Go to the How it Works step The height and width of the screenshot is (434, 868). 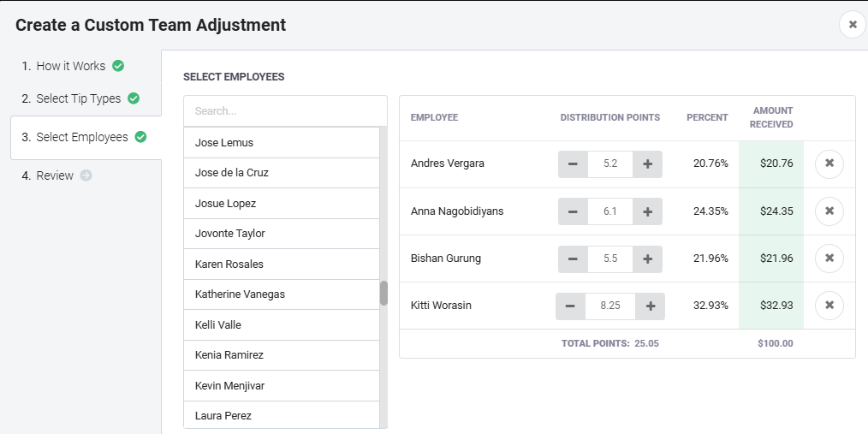tap(71, 66)
